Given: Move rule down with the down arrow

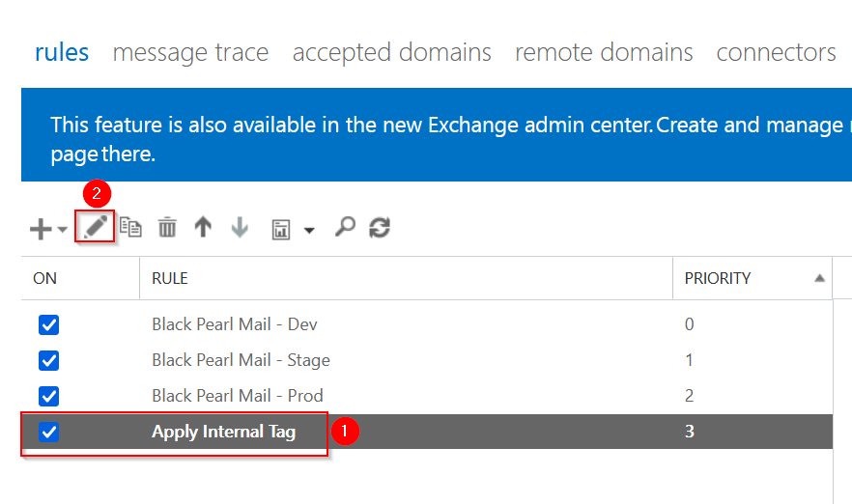Looking at the screenshot, I should coord(240,228).
